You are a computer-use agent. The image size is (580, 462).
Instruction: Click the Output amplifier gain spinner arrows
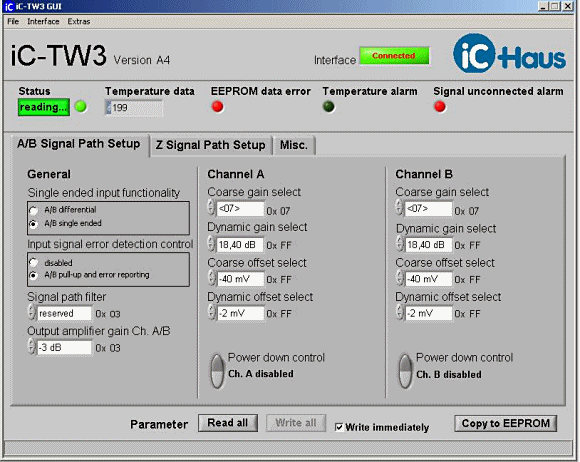pyautogui.click(x=32, y=347)
